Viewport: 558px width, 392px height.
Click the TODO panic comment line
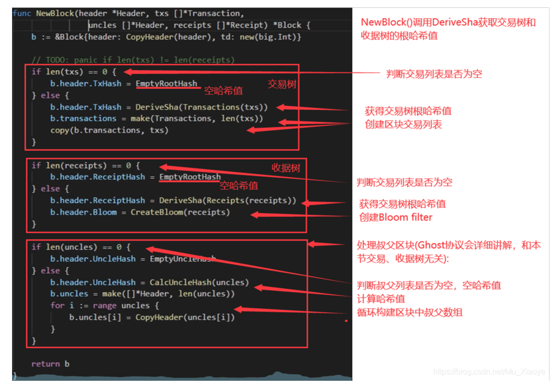point(133,60)
